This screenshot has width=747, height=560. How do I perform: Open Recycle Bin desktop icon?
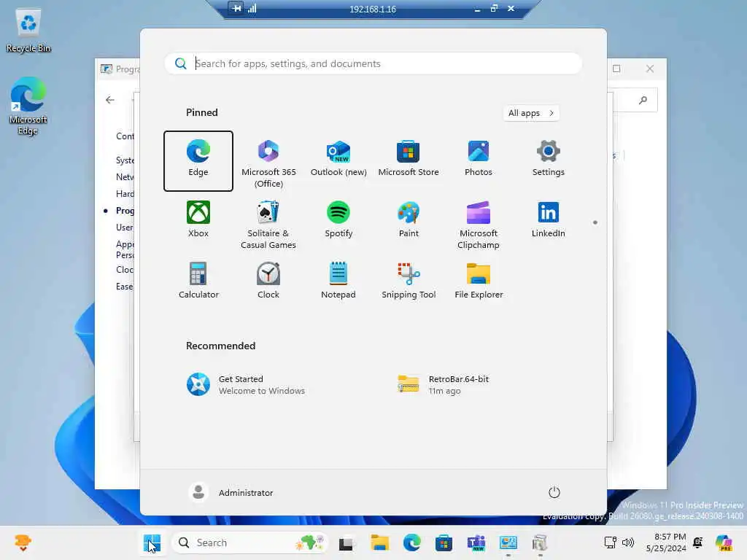[28, 31]
